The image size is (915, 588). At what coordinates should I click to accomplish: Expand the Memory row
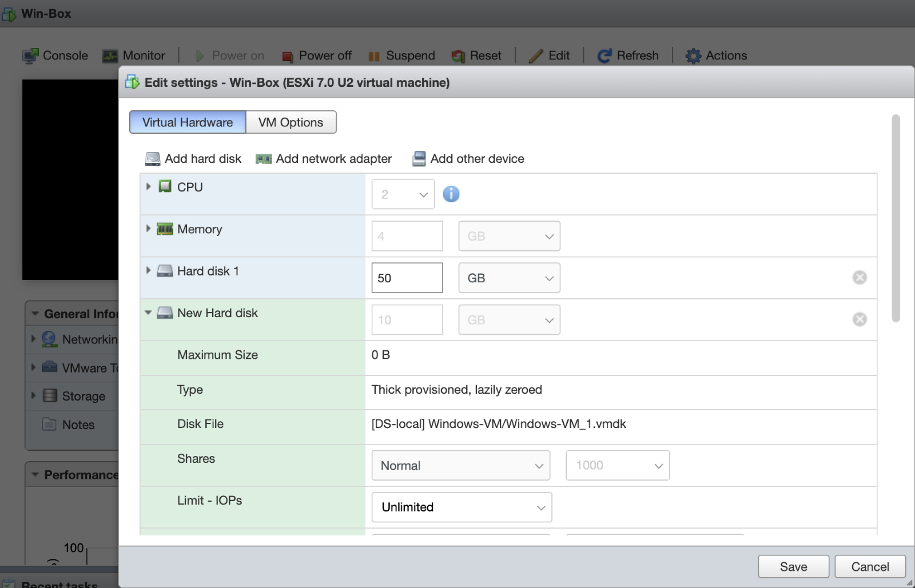[x=148, y=229]
